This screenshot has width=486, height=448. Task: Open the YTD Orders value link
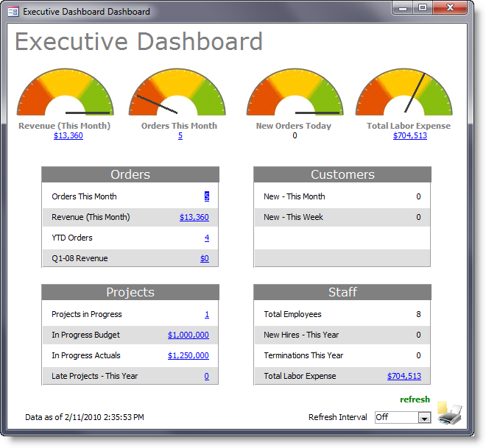point(207,238)
